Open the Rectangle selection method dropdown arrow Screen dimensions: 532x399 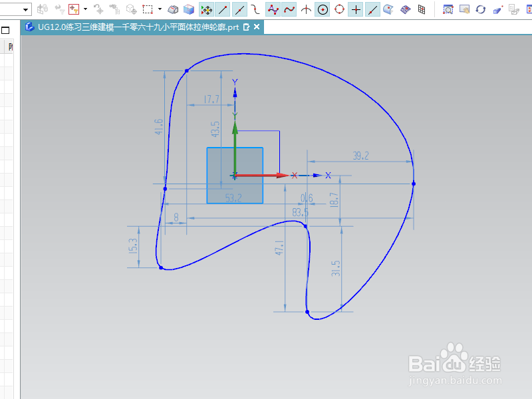point(160,9)
